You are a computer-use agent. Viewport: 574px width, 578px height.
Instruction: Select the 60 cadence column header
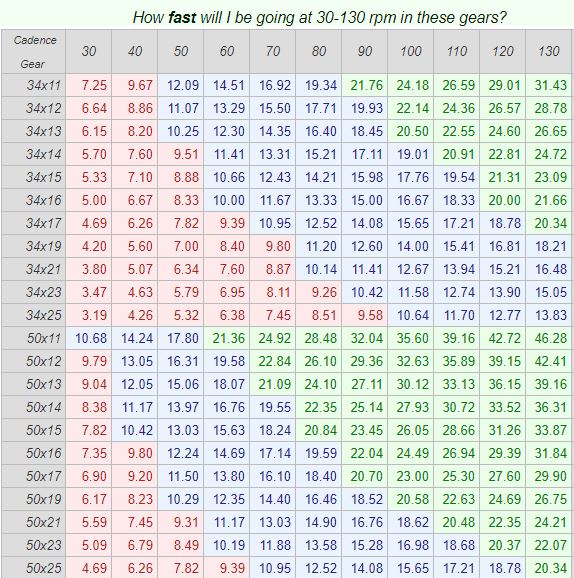pos(226,51)
